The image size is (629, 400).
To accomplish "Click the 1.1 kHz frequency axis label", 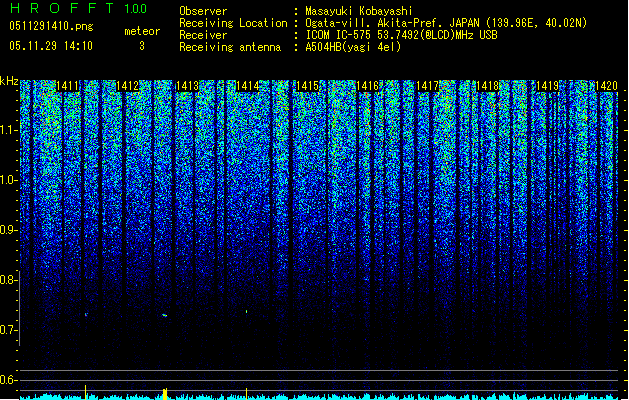I will [9, 130].
